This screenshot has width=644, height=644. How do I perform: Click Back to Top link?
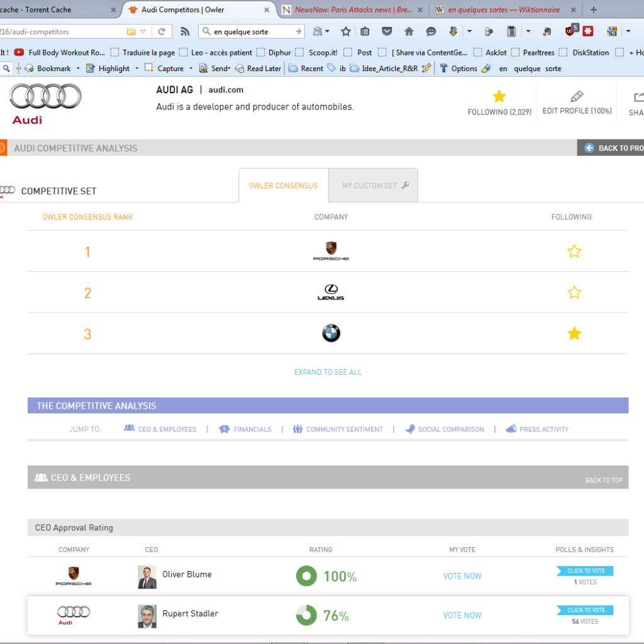pyautogui.click(x=603, y=480)
